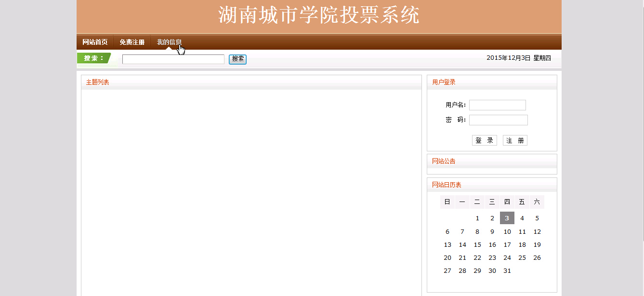This screenshot has height=296, width=644.
Task: Click day 6 in the calendar
Action: tap(447, 232)
